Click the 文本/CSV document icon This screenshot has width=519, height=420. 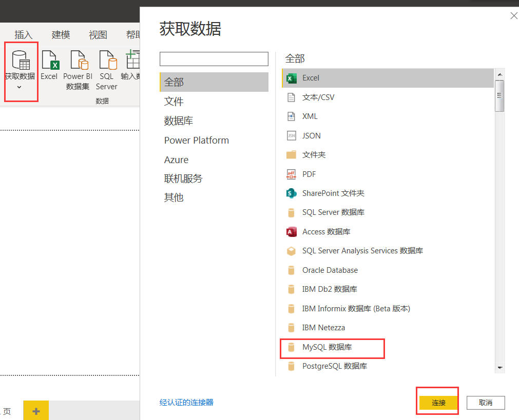click(x=291, y=97)
